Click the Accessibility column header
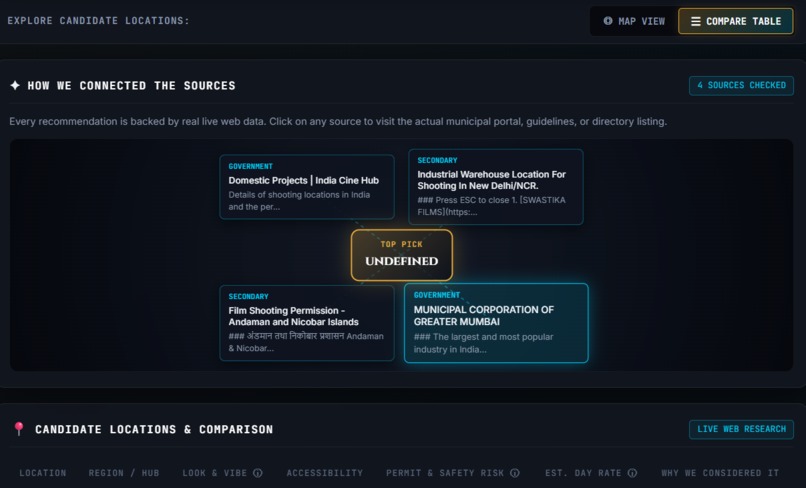Viewport: 806px width, 488px height. [x=325, y=473]
